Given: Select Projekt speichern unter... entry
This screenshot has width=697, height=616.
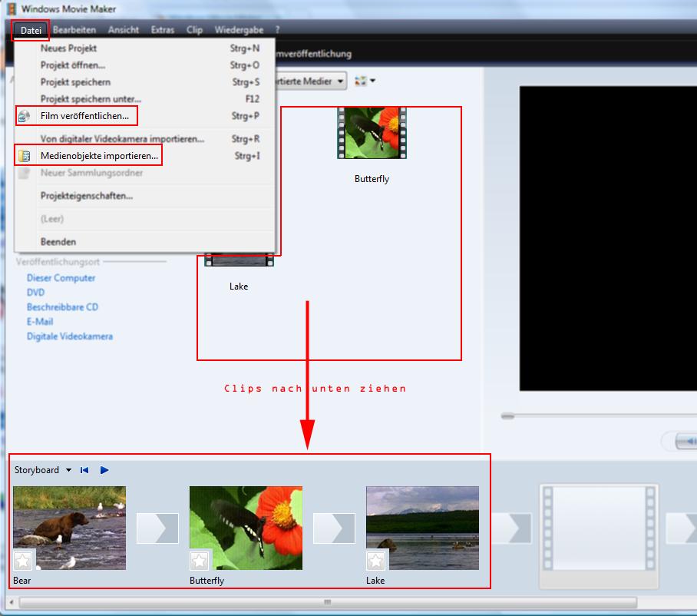Looking at the screenshot, I should click(x=145, y=99).
